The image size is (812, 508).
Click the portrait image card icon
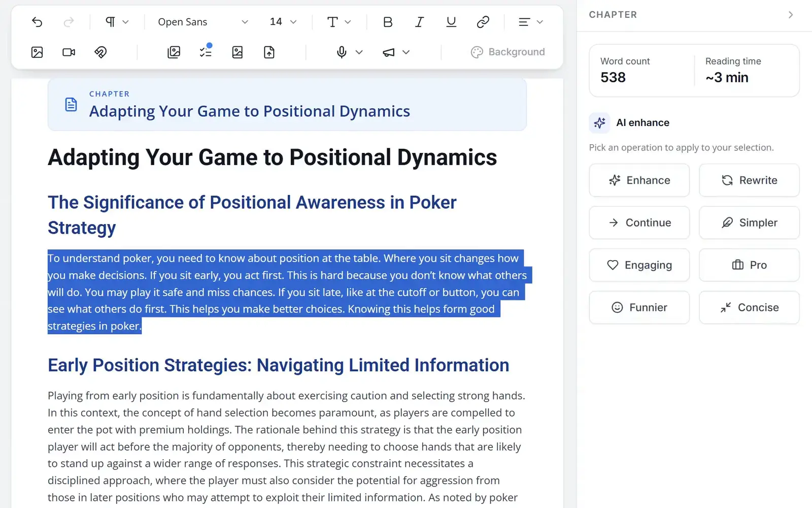pos(238,52)
